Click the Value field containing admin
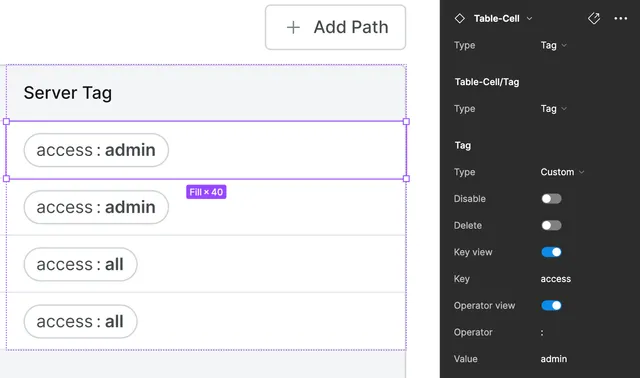Image resolution: width=640 pixels, height=378 pixels. coord(553,359)
